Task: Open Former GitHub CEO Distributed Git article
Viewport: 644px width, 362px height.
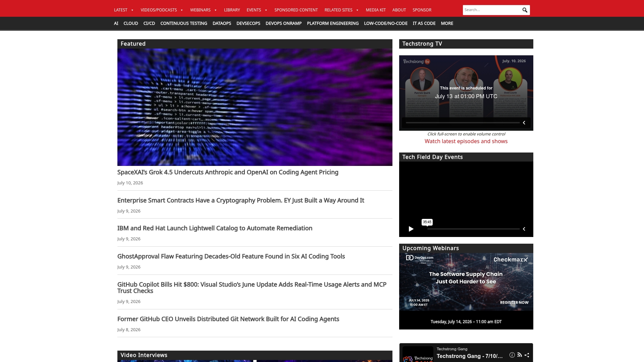Action: point(228,319)
